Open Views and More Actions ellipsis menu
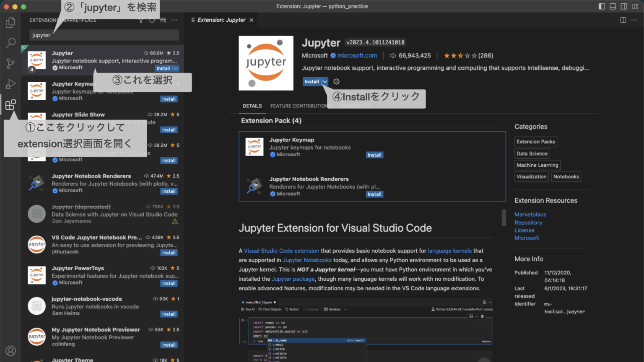 point(174,20)
